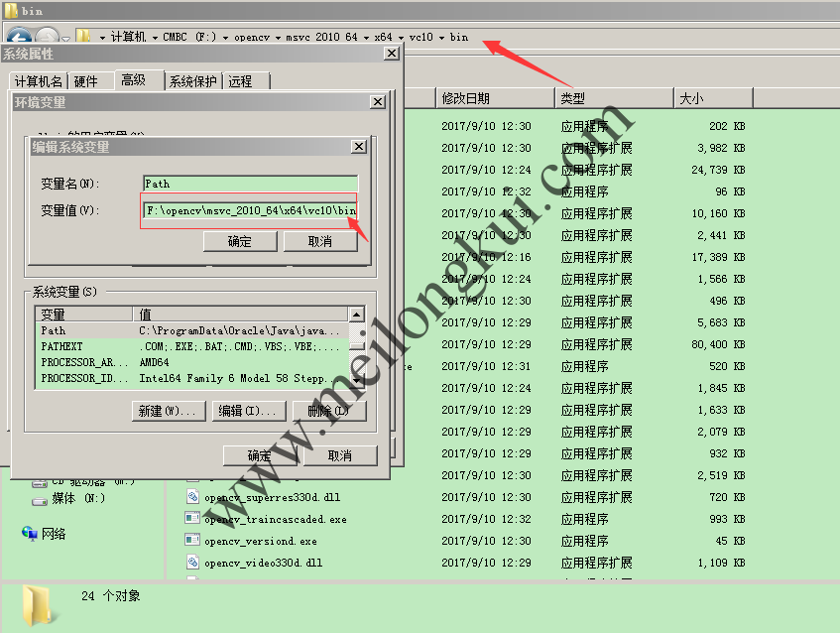Image resolution: width=840 pixels, height=633 pixels.
Task: Click the 变量名 input field containing Path
Action: 250,184
